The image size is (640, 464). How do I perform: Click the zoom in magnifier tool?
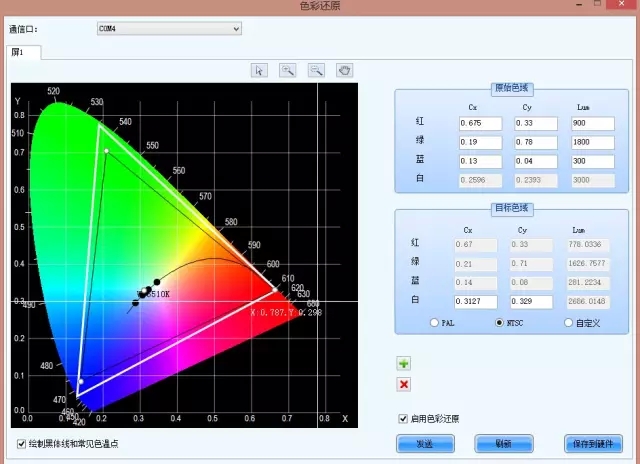point(288,70)
